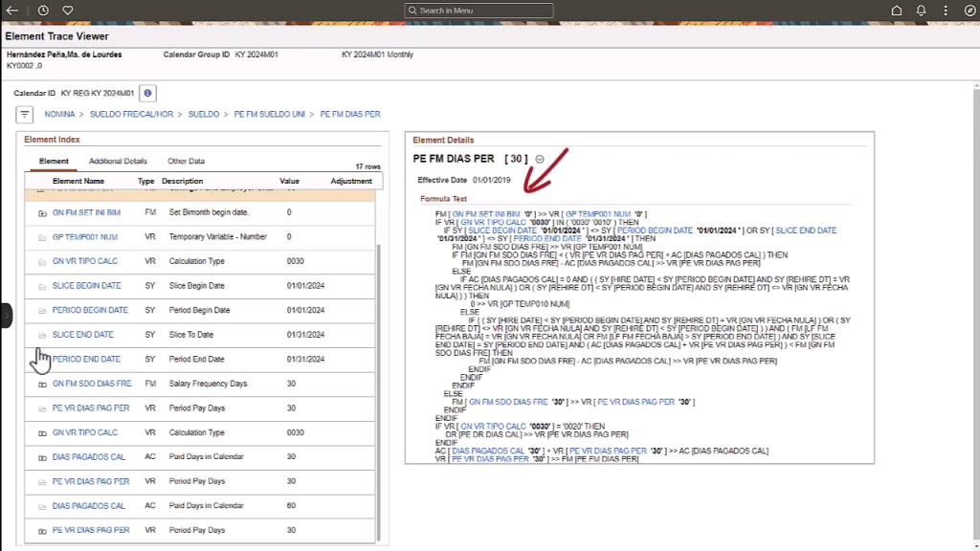Screen dimensions: 980x551
Task: Click the filter icon left of breadcrumbs
Action: tap(25, 115)
